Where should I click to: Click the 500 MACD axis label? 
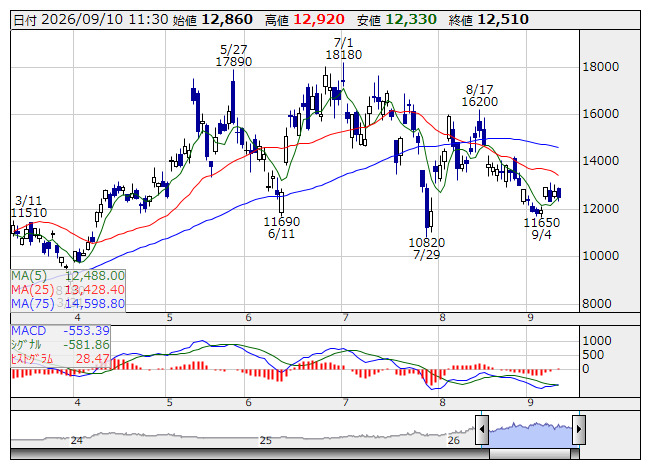tap(593, 355)
